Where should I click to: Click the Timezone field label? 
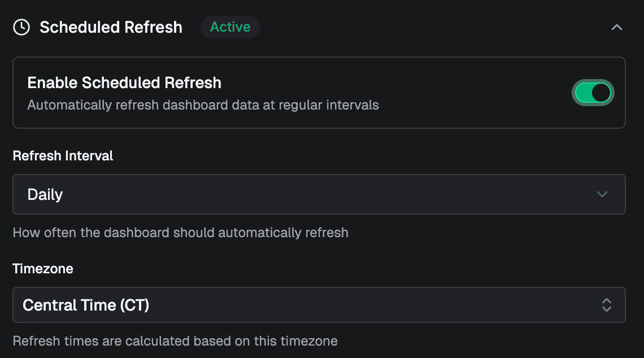43,269
